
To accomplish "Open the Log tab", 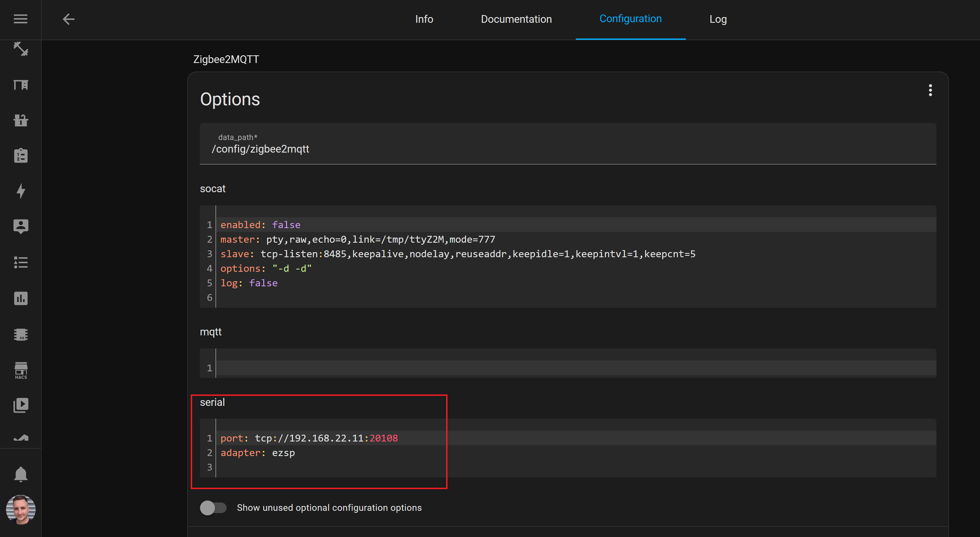I will (718, 19).
